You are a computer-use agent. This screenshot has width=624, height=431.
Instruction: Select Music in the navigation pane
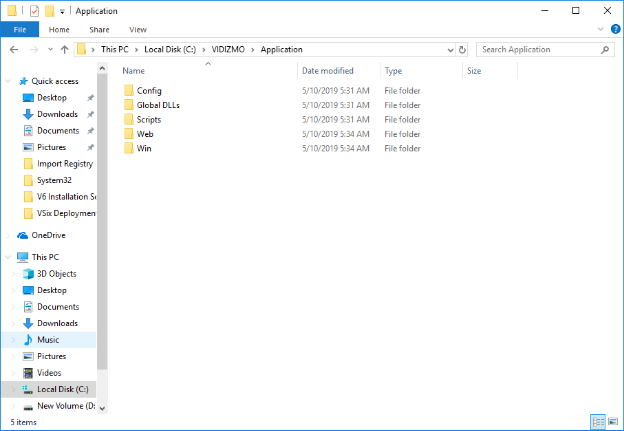[x=48, y=340]
